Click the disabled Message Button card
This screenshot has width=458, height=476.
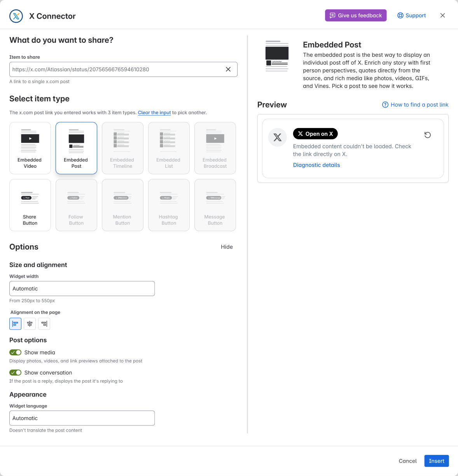[215, 205]
